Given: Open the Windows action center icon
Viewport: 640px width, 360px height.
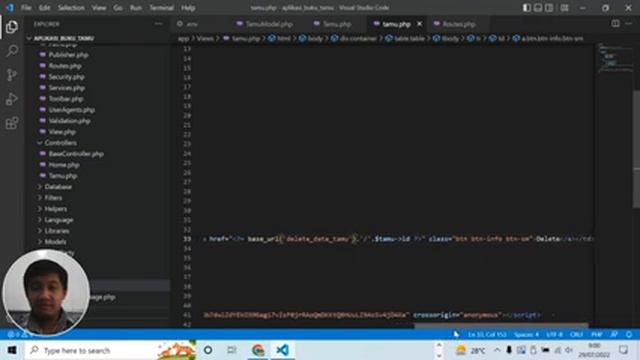Looking at the screenshot, I should [x=623, y=350].
